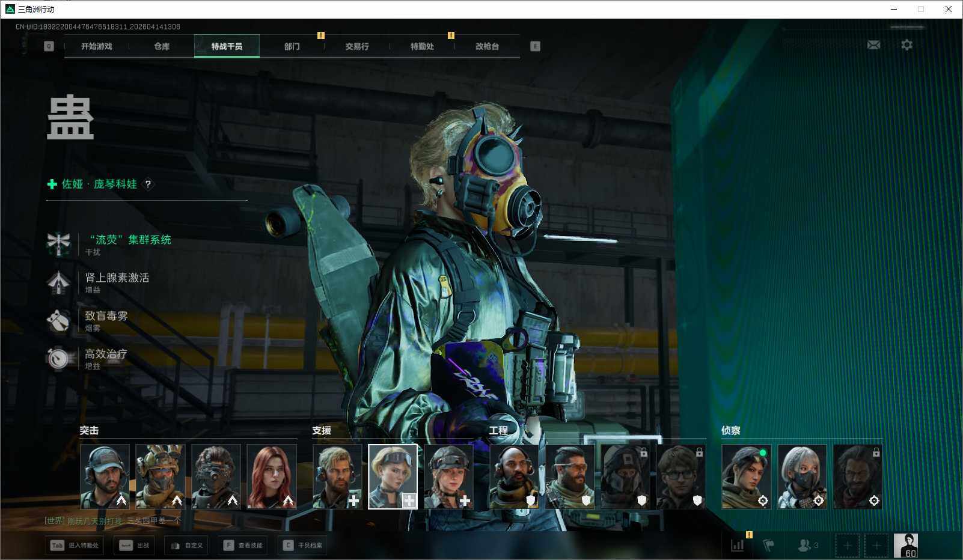This screenshot has width=963, height=560.
Task: Click the [世界] chat message line
Action: point(112,520)
